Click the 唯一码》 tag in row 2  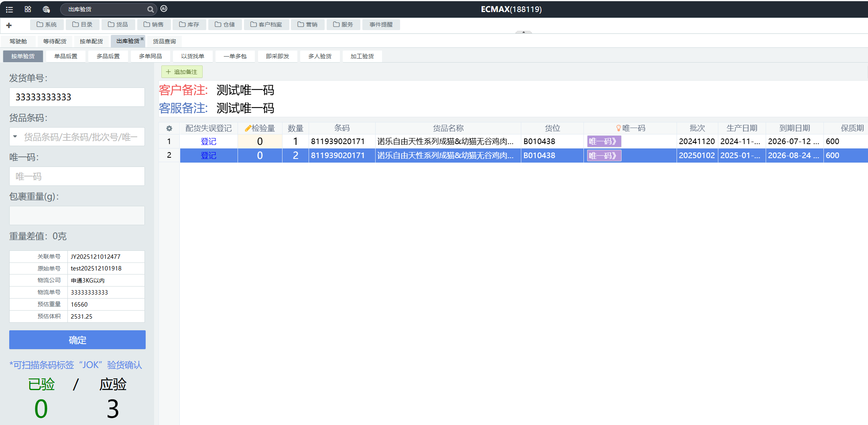tap(604, 155)
